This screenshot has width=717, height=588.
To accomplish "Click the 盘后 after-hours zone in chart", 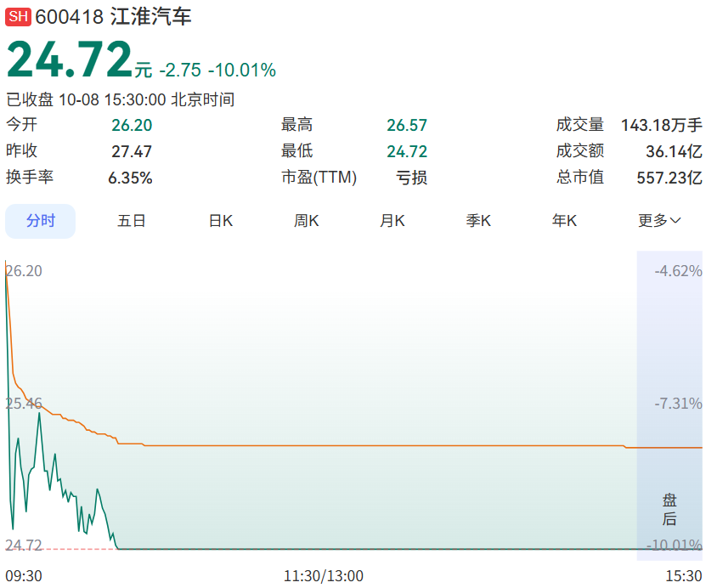I will pyautogui.click(x=669, y=405).
